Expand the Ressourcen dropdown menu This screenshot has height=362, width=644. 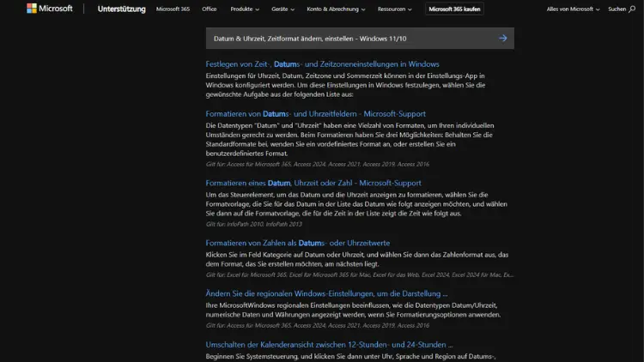point(395,9)
